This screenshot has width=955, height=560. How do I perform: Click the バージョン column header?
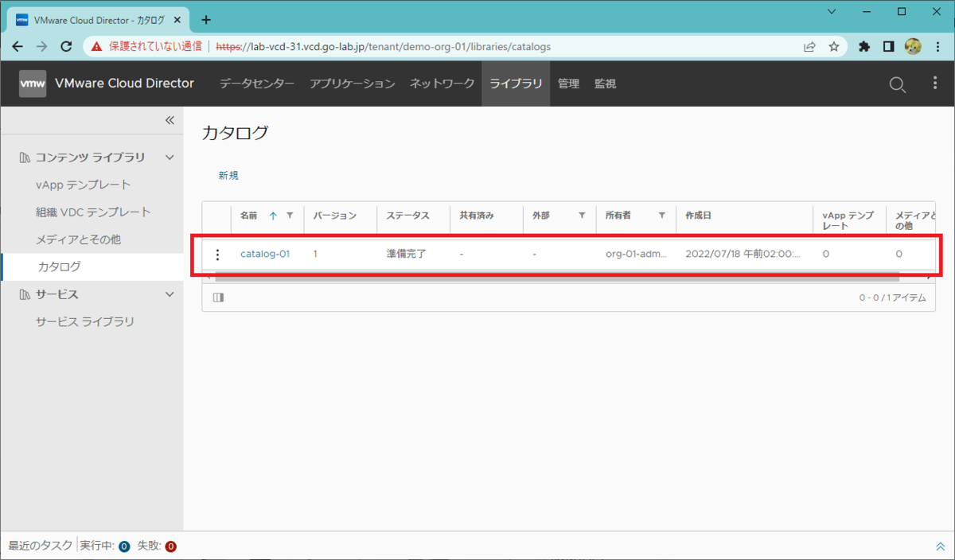pos(334,216)
